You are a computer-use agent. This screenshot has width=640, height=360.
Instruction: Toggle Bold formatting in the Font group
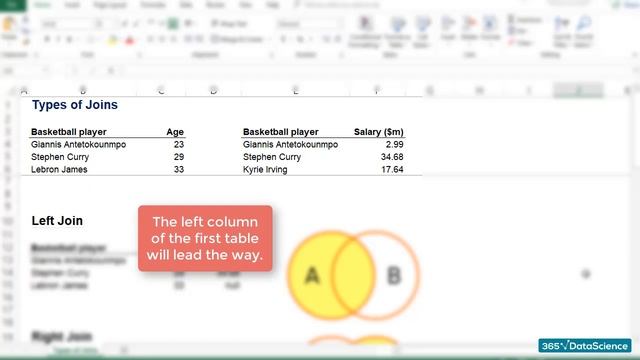click(x=47, y=39)
